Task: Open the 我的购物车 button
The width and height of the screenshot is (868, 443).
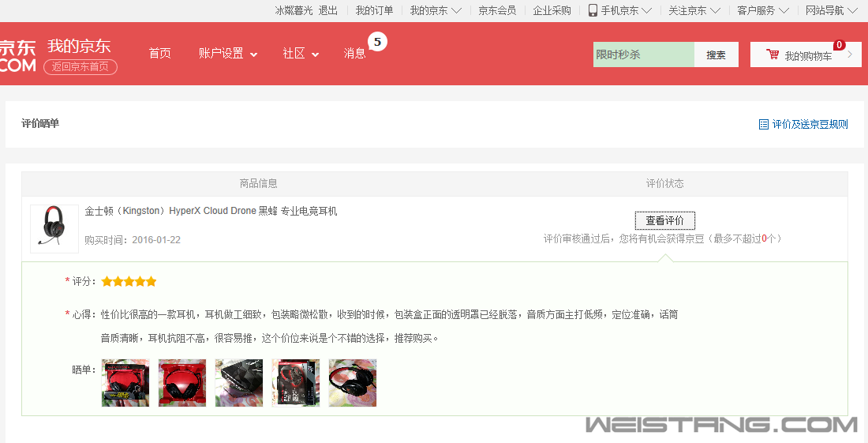Action: (x=806, y=54)
